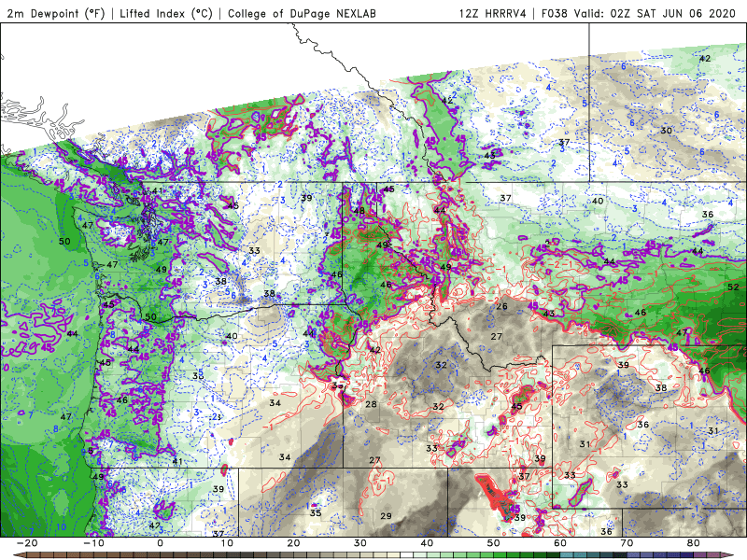Image resolution: width=747 pixels, height=560 pixels.
Task: Click the '80' tick on color scale
Action: pyautogui.click(x=694, y=543)
